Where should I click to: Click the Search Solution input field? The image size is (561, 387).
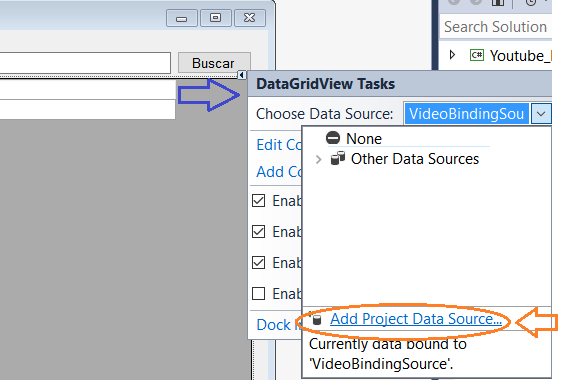point(496,27)
